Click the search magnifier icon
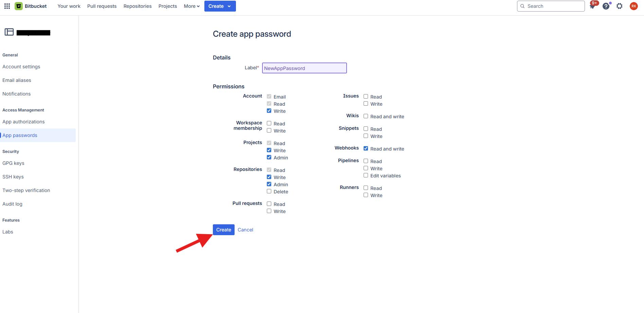The image size is (644, 313). (522, 6)
